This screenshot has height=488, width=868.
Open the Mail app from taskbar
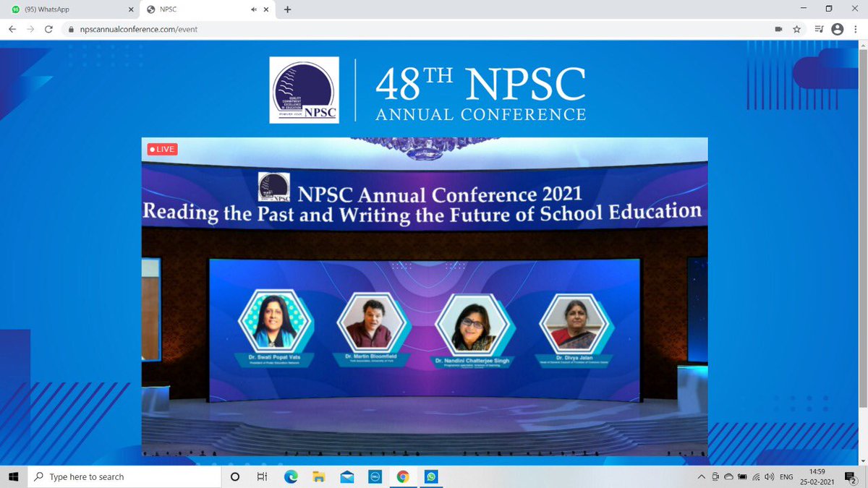coord(346,476)
